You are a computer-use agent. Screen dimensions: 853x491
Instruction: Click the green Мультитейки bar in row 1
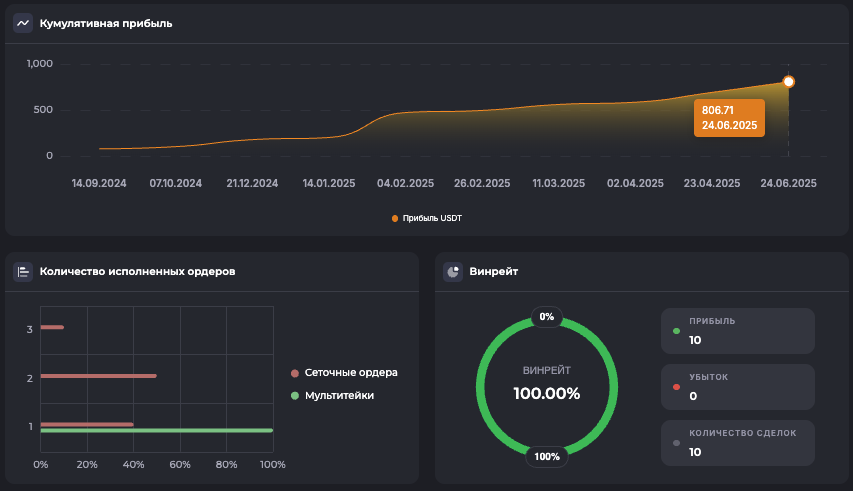point(156,431)
